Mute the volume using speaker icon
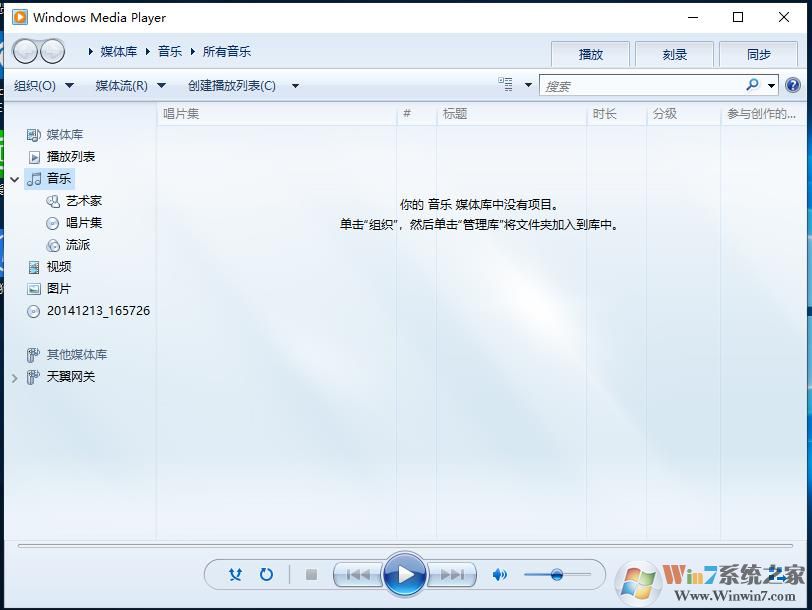 [499, 575]
